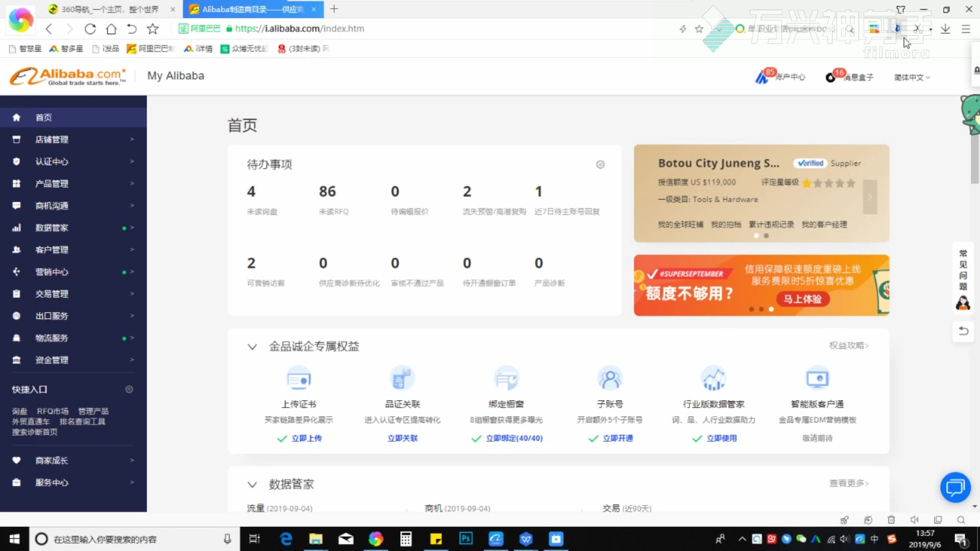Expand 客户管理 sidebar menu
Image resolution: width=980 pixels, height=551 pixels.
(73, 249)
